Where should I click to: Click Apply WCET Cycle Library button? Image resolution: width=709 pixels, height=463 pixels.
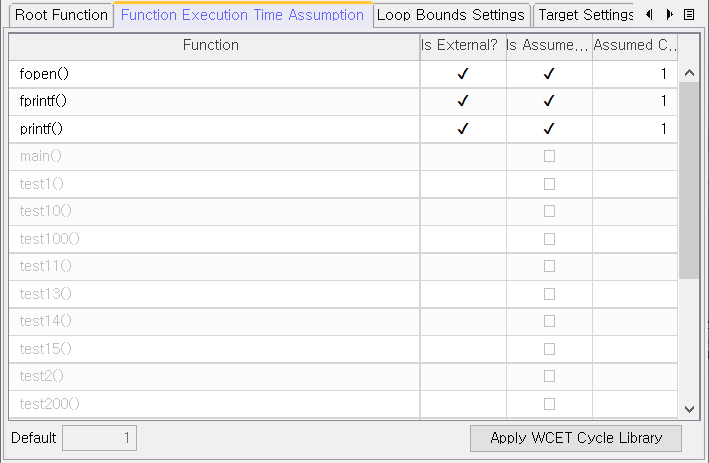[576, 438]
